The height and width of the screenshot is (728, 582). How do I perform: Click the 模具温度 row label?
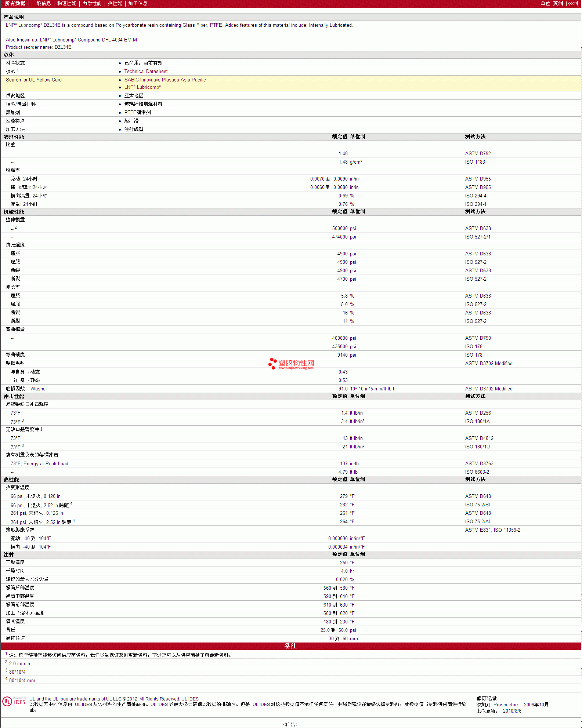tap(15, 622)
